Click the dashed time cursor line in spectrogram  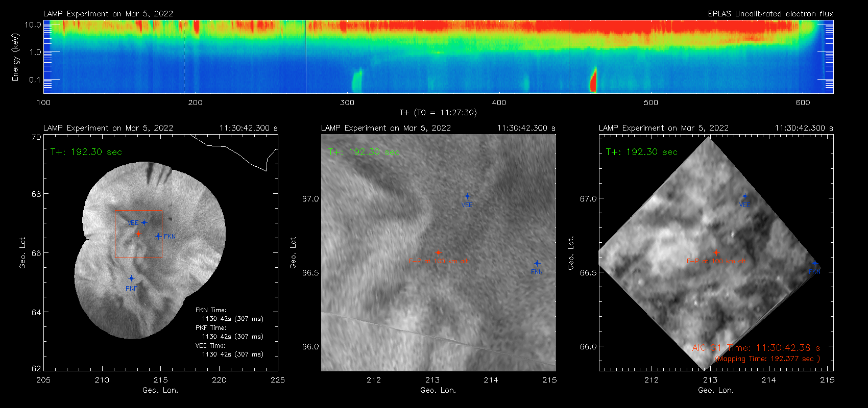pos(184,57)
